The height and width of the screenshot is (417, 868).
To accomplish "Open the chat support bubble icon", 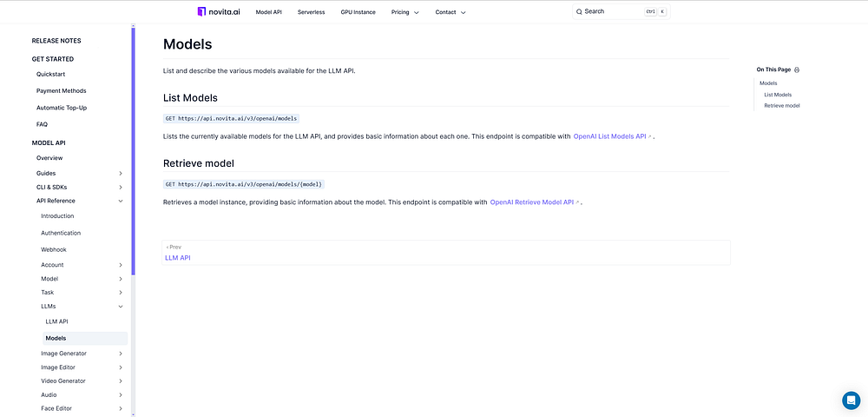I will (x=851, y=400).
